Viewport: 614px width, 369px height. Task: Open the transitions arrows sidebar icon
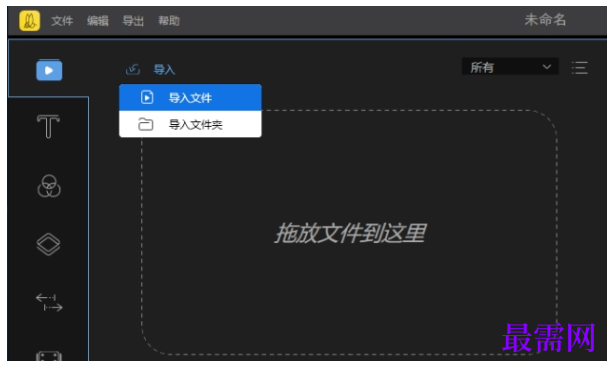(x=49, y=303)
